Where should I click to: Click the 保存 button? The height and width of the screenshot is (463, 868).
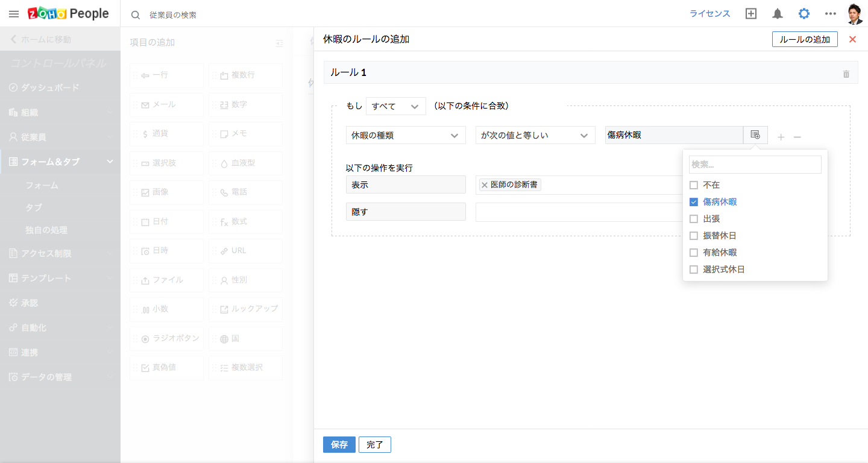(339, 445)
